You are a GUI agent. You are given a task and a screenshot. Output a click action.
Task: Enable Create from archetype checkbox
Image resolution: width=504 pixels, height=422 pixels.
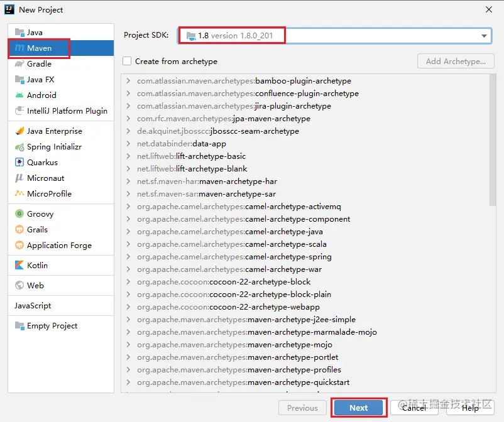(127, 61)
